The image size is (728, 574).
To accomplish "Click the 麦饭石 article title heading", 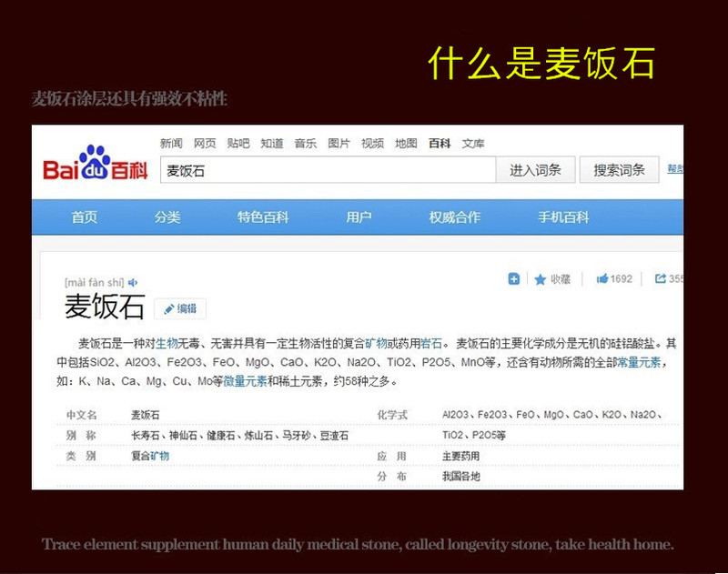I will 105,307.
